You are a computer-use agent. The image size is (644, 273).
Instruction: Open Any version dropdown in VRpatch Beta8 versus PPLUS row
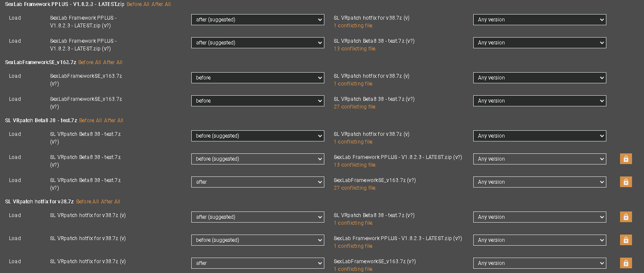coord(540,159)
